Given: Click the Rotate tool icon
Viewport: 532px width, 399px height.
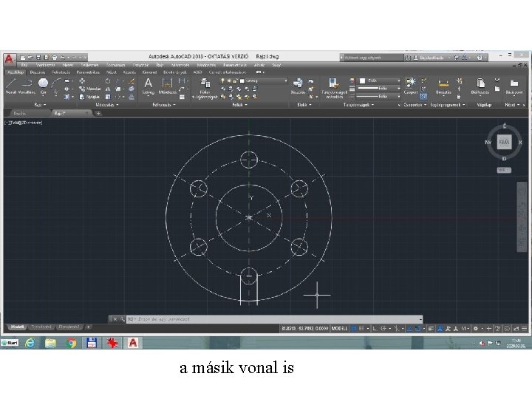Looking at the screenshot, I should pyautogui.click(x=108, y=81).
